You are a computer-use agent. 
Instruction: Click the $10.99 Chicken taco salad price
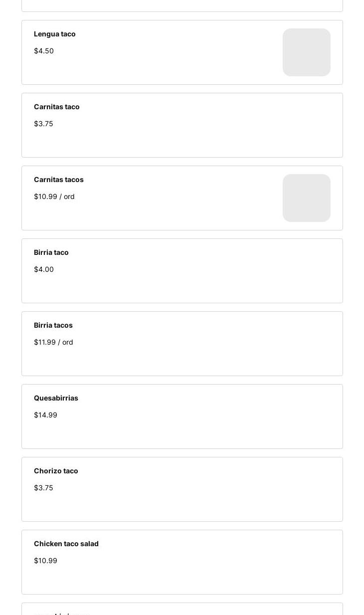[x=45, y=561]
